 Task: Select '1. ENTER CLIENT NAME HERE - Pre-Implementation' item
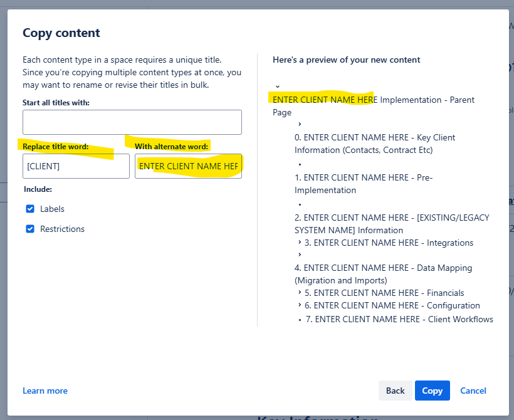[x=364, y=184]
